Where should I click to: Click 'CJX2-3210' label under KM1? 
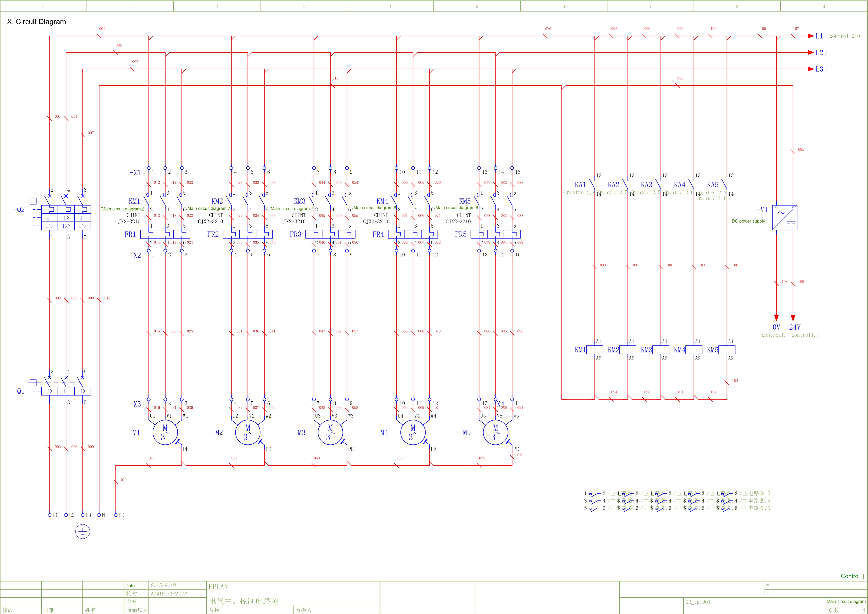[x=128, y=222]
